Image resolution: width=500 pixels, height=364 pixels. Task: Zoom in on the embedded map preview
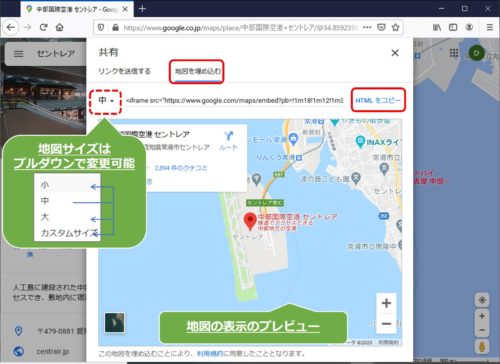pyautogui.click(x=386, y=303)
